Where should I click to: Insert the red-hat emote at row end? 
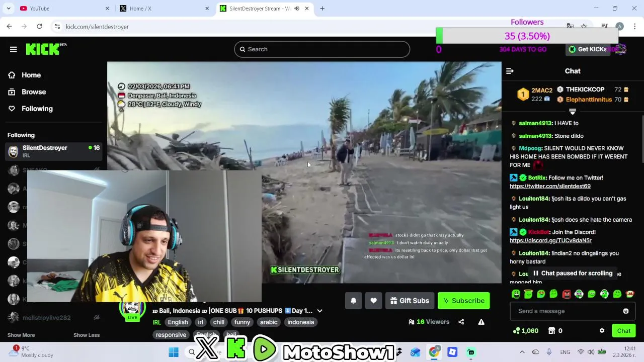pyautogui.click(x=630, y=294)
